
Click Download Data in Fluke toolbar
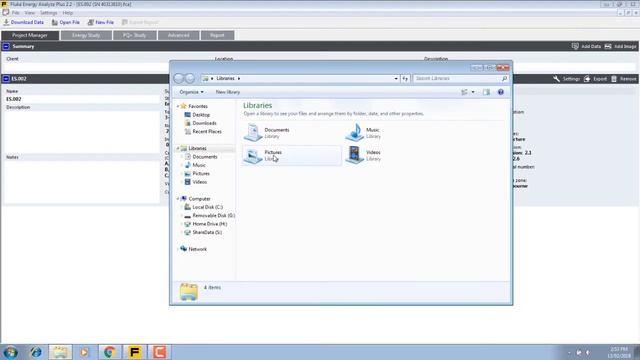[x=23, y=22]
